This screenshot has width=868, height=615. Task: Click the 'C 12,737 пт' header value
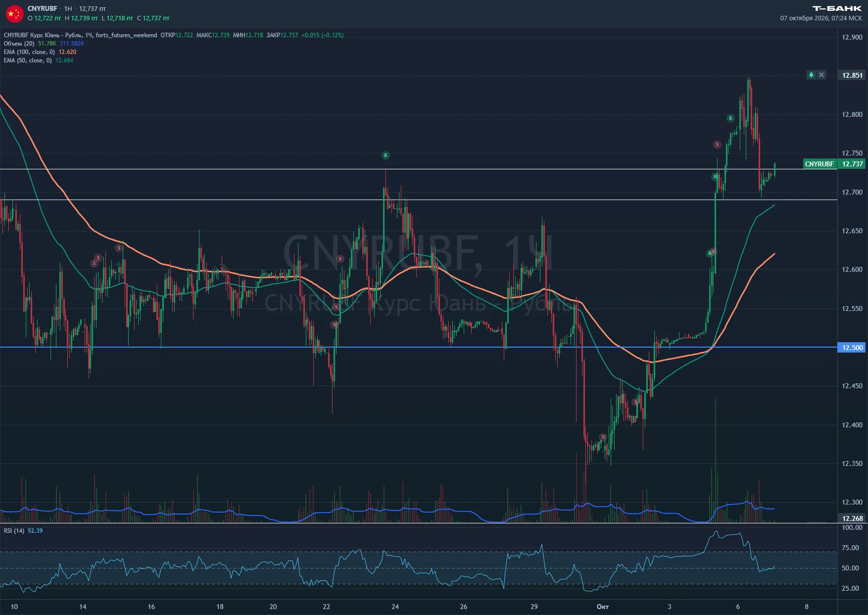(x=153, y=18)
